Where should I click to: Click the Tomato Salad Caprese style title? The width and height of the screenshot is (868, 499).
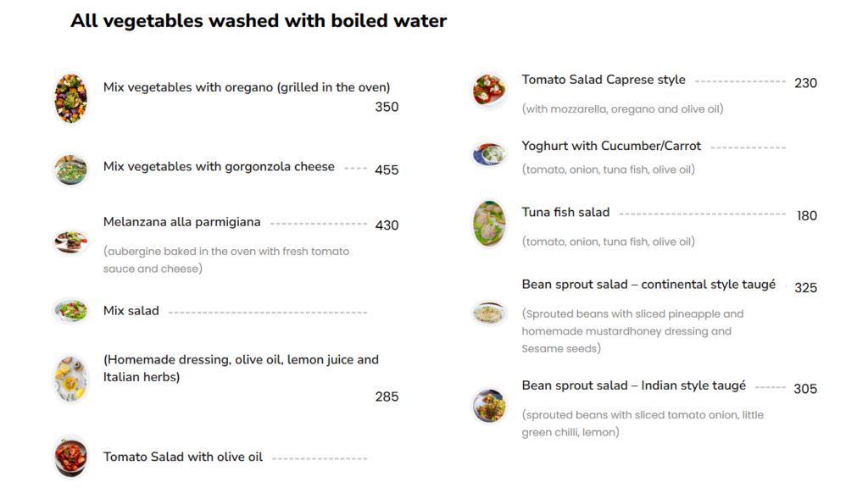(x=604, y=80)
